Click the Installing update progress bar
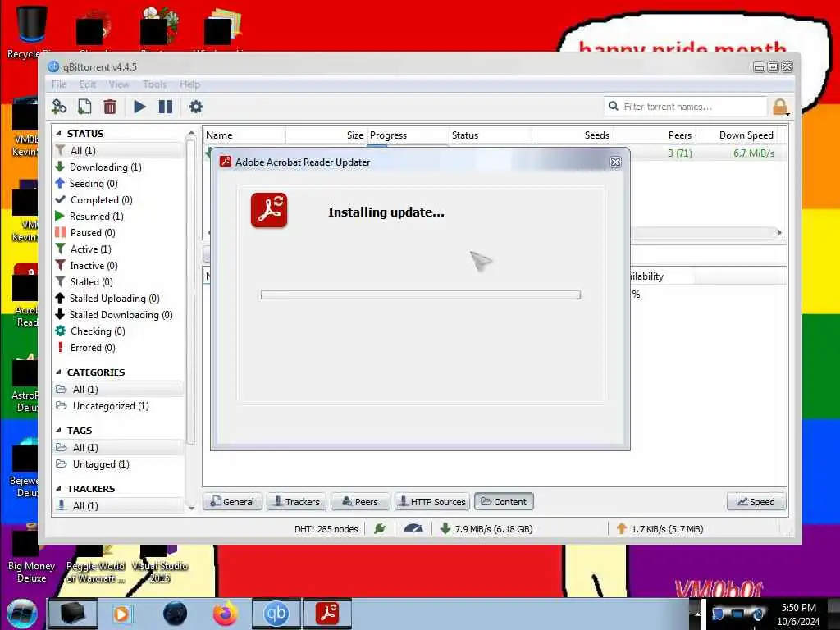This screenshot has width=840, height=630. pyautogui.click(x=421, y=294)
